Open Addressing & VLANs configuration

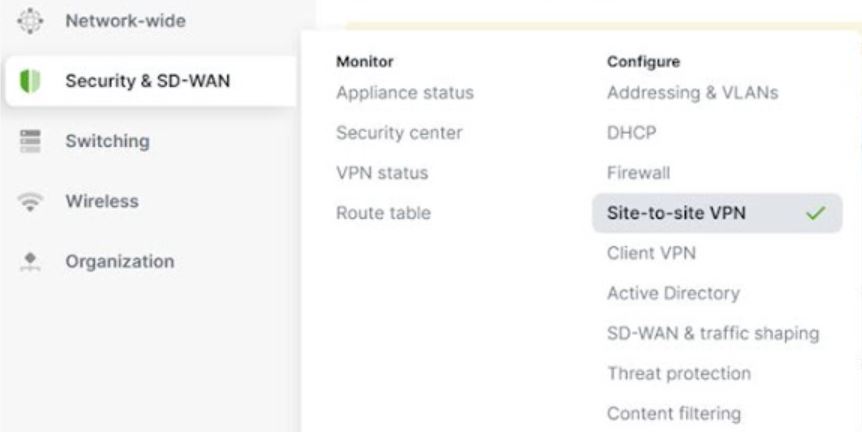tap(692, 93)
